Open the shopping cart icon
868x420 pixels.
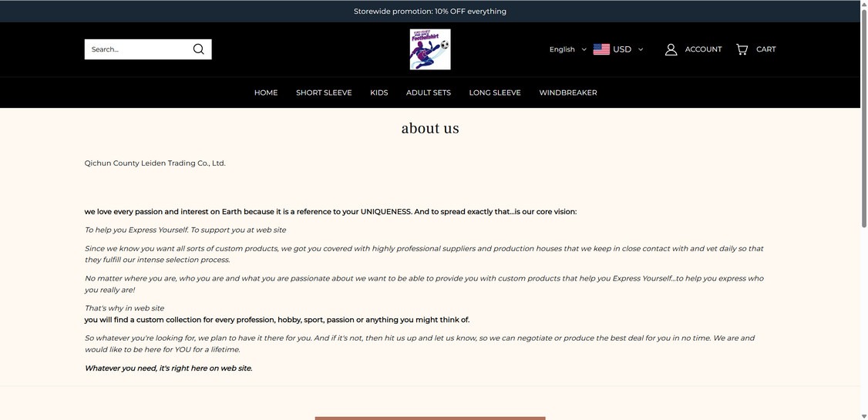[742, 49]
